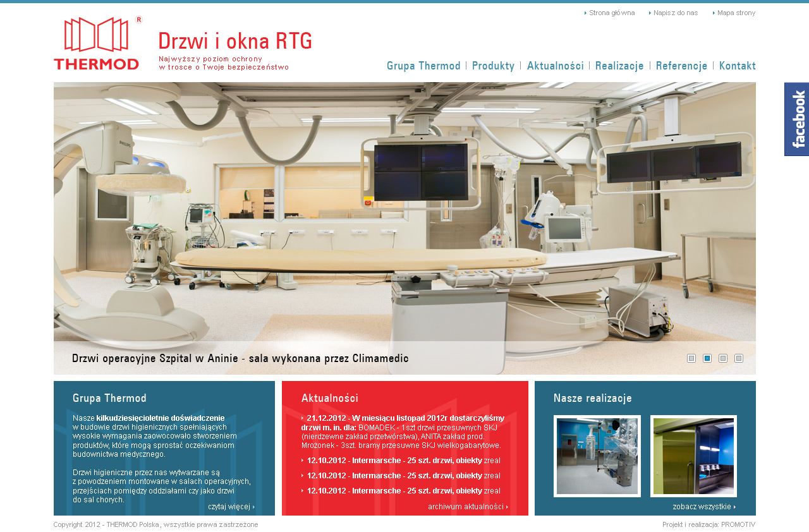Open the blue operating room thumbnail

[597, 456]
